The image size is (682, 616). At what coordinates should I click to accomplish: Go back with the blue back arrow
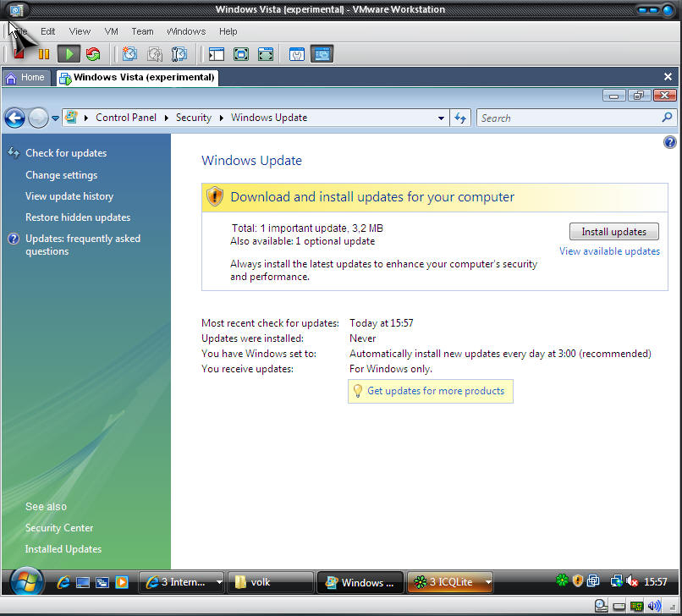14,118
